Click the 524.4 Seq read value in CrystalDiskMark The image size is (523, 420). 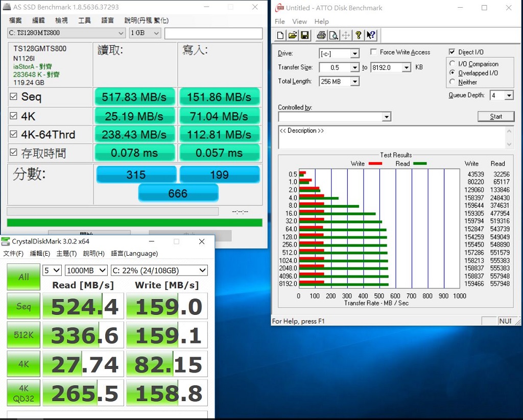(x=83, y=306)
